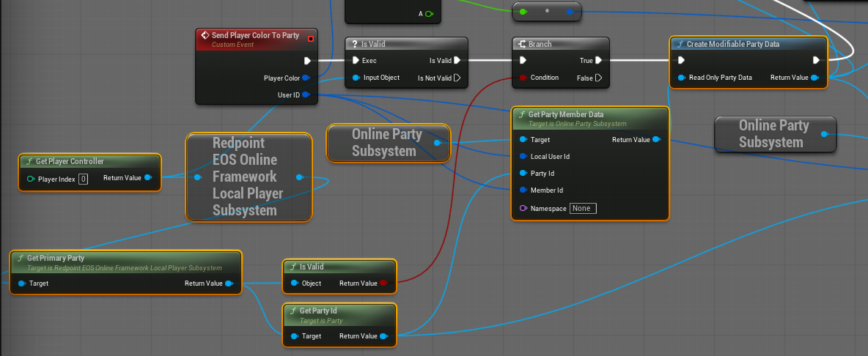Click Return Value pin of Create Modifiable Party Data
868x356 pixels.
pos(815,78)
